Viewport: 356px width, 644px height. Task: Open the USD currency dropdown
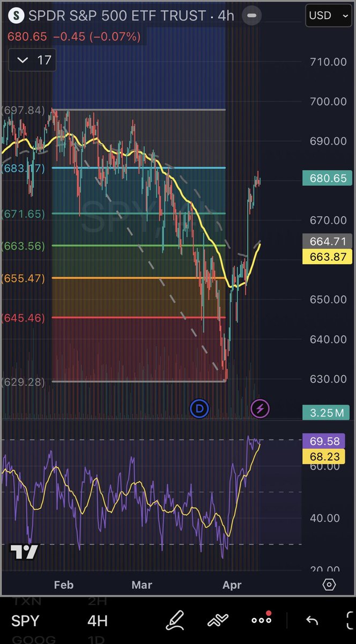[x=329, y=16]
